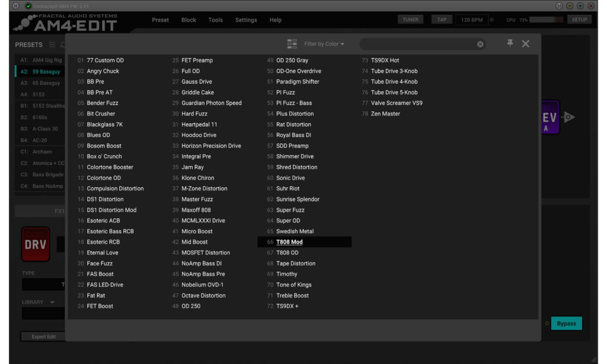Select Eternal Love drive type

pyautogui.click(x=103, y=253)
